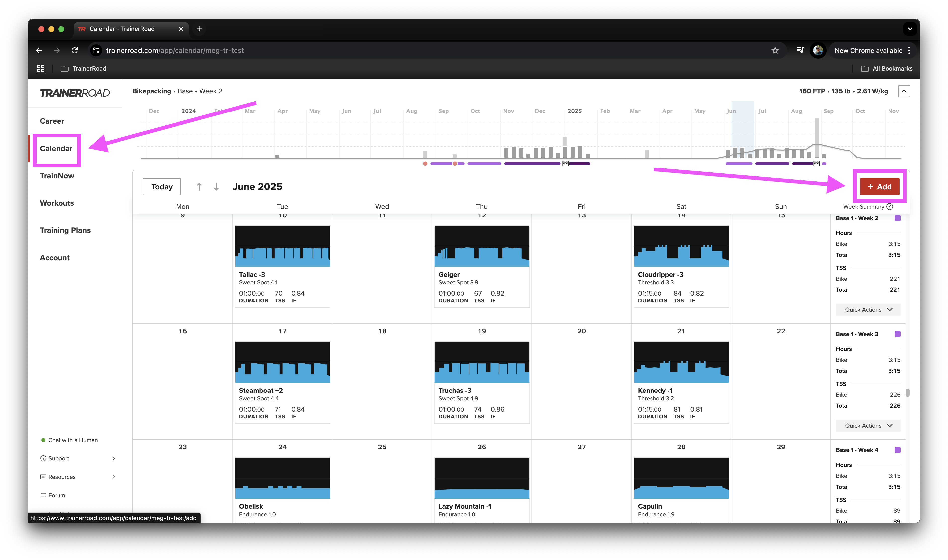The height and width of the screenshot is (560, 948).
Task: Click the Forum speech bubble icon
Action: tap(43, 496)
